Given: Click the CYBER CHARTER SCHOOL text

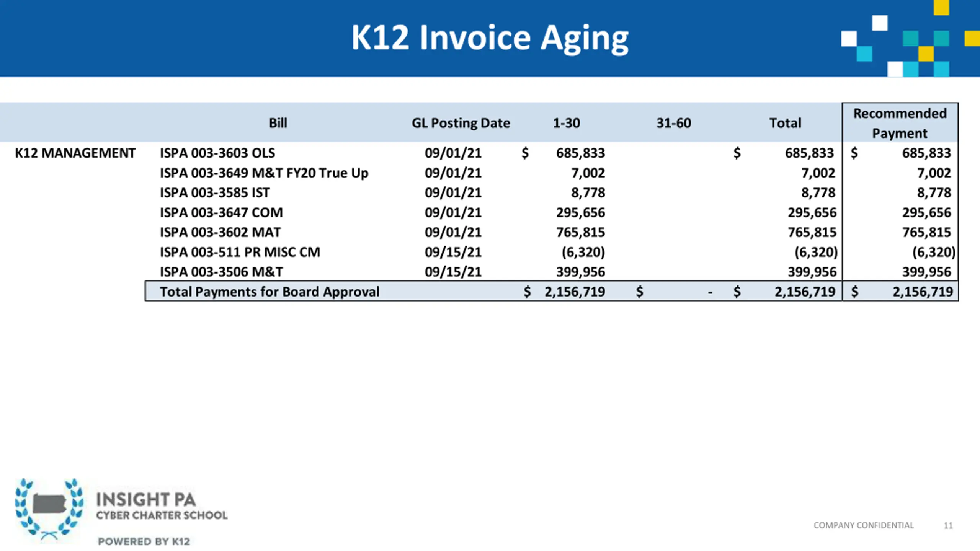Looking at the screenshot, I should (x=162, y=515).
